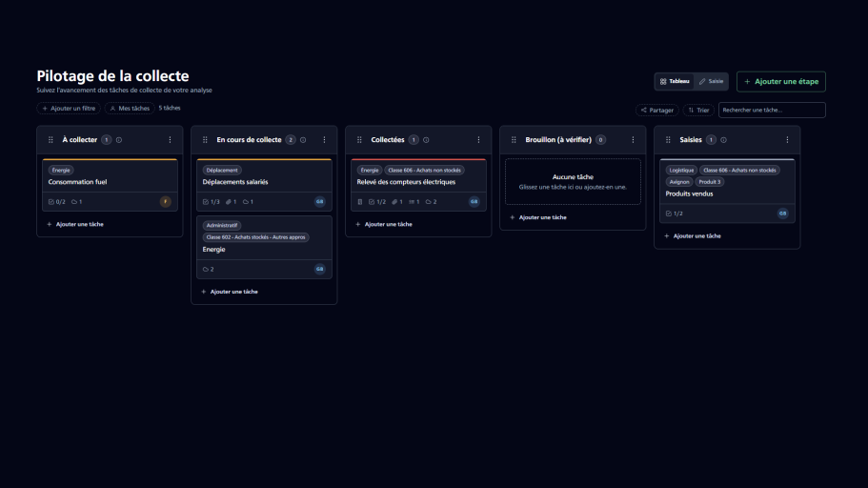The height and width of the screenshot is (488, 868).
Task: Click info icon next to En cours de collecte
Action: (x=303, y=140)
